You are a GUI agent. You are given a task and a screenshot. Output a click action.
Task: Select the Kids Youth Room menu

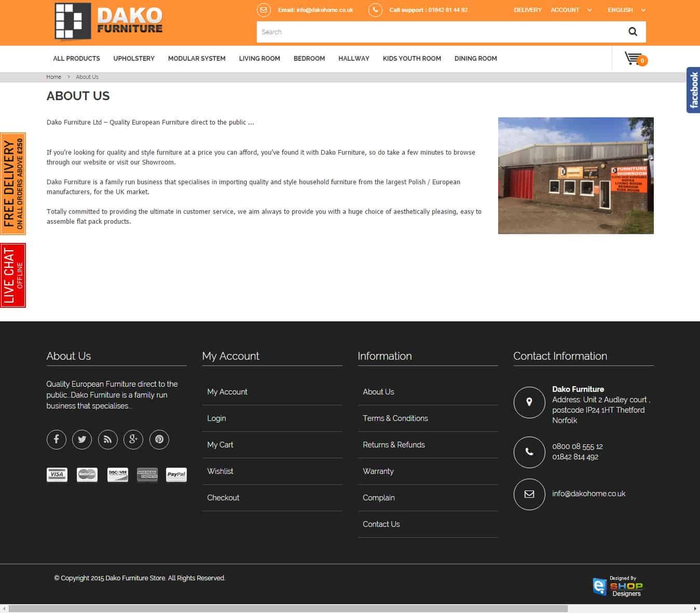[x=412, y=59]
